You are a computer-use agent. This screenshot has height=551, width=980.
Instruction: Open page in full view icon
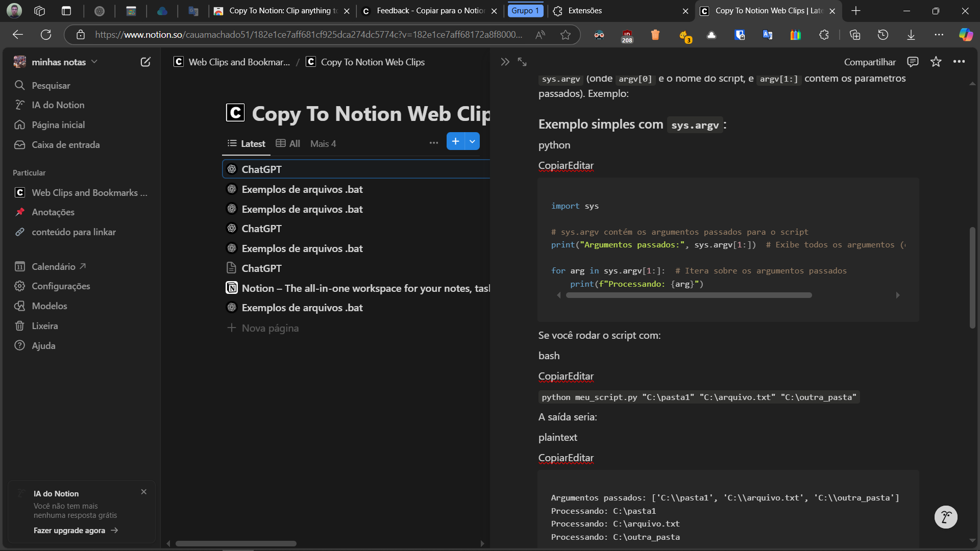[522, 62]
